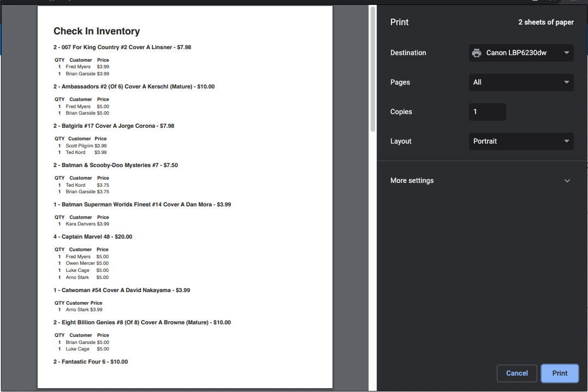Click the 007 For King Country #2 heading
Screen dimensions: 588x392
point(122,47)
